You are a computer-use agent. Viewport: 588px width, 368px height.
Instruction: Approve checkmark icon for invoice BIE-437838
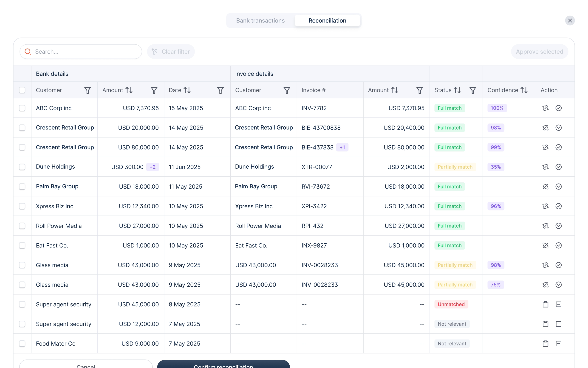coord(558,147)
